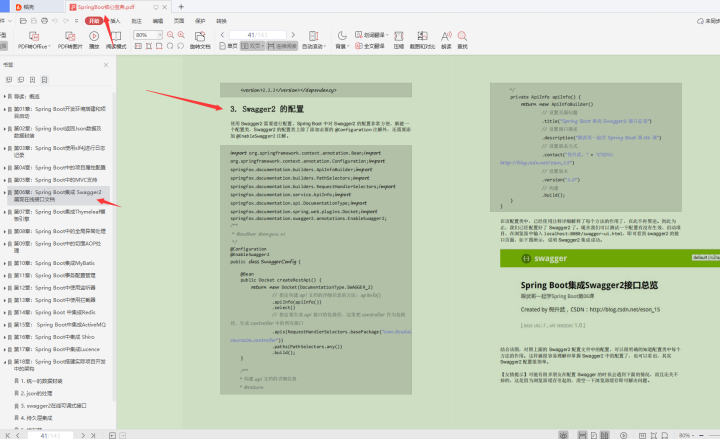Screen dimensions: 720x439
Task: Open quick access toolbar customize arrow
Action: pyautogui.click(x=76, y=21)
